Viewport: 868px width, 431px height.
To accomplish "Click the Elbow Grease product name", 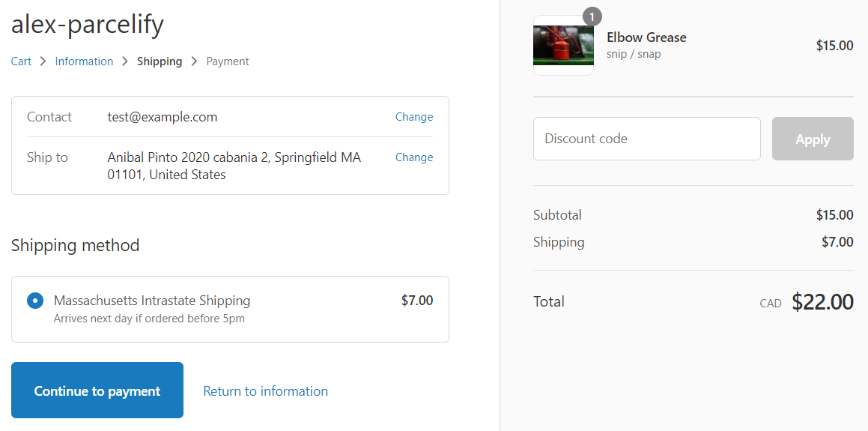I will 646,37.
